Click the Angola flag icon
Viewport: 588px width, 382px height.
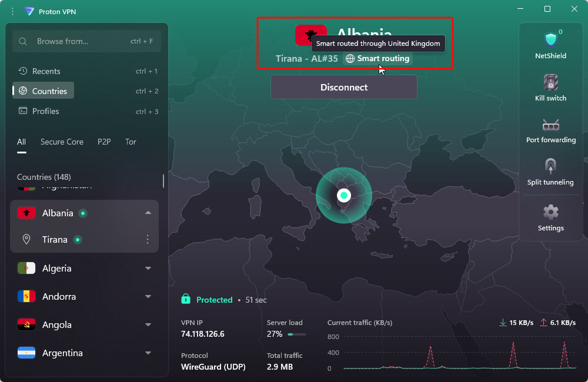click(26, 324)
